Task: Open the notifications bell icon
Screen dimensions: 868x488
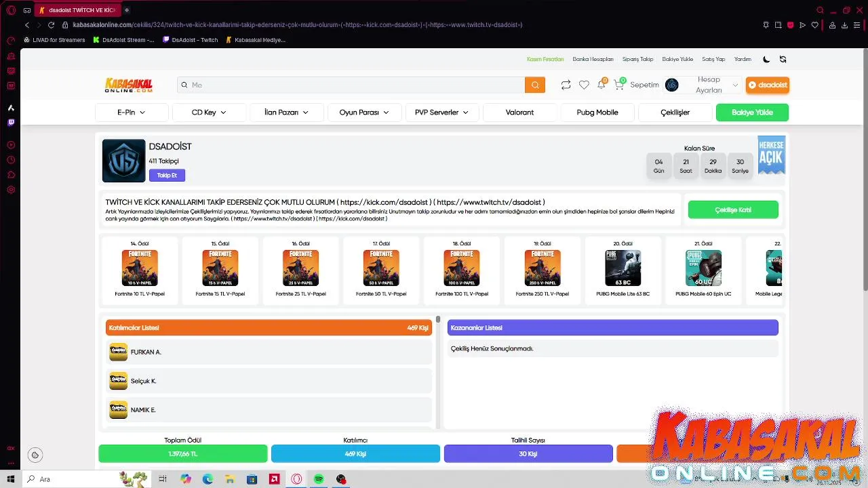Action: (601, 85)
